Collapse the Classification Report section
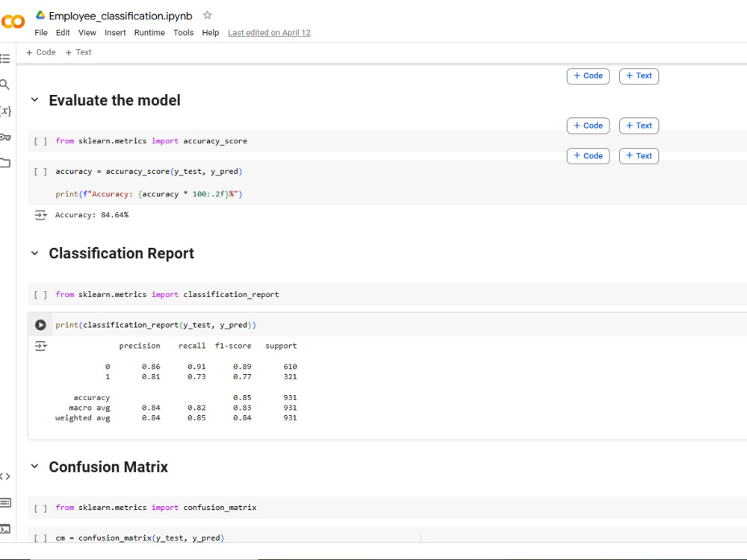The image size is (747, 560). [x=35, y=253]
